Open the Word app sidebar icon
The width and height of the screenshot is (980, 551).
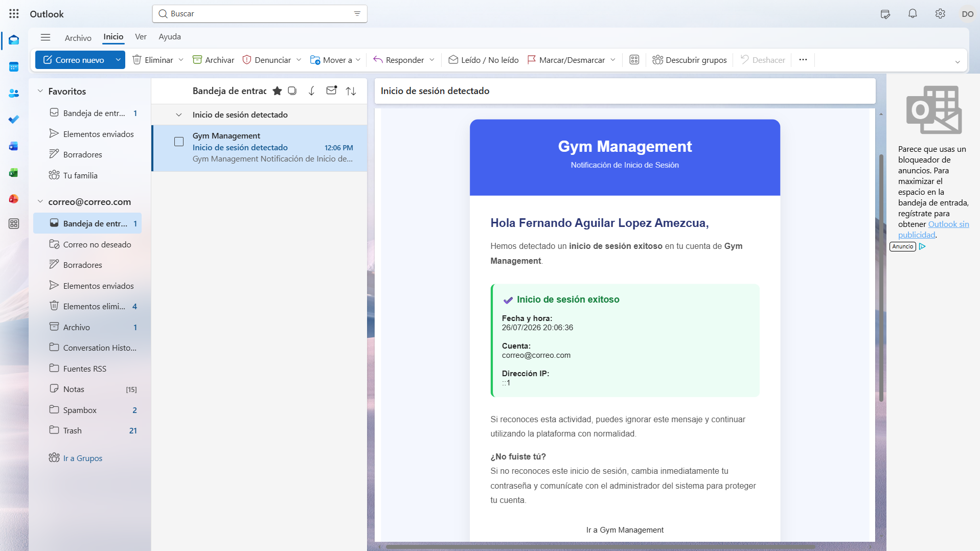point(14,146)
